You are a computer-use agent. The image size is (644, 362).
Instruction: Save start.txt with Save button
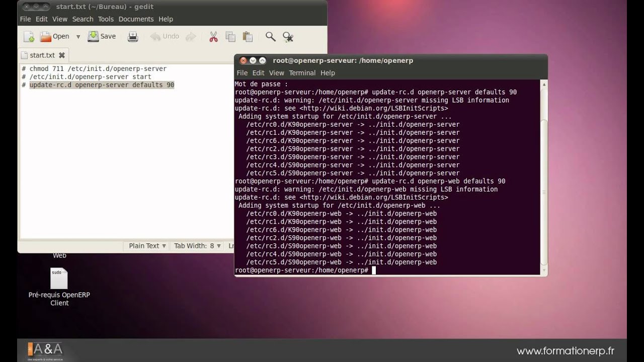102,36
